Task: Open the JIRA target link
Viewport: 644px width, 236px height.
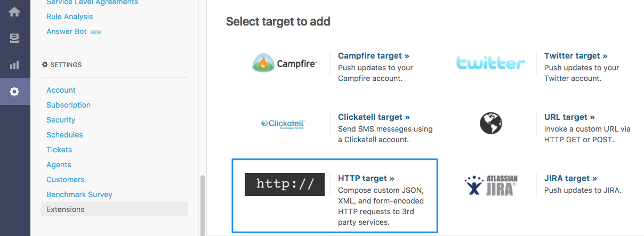Action: pyautogui.click(x=570, y=178)
